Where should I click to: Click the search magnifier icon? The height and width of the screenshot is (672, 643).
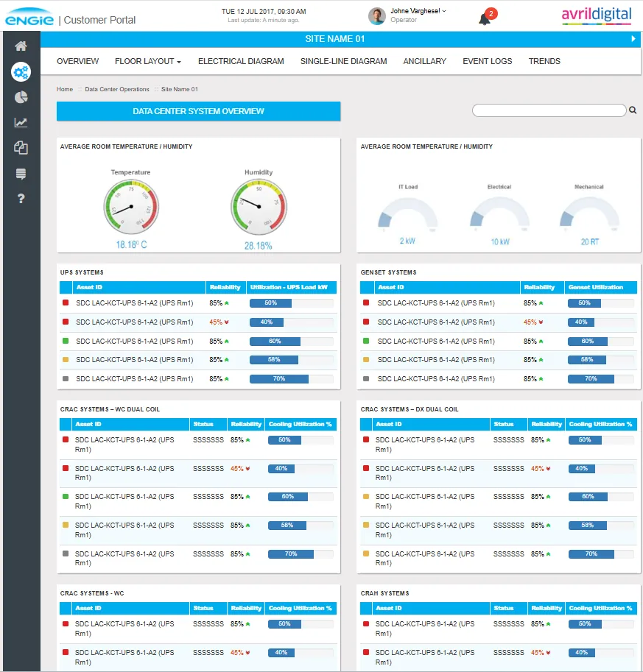pos(633,110)
